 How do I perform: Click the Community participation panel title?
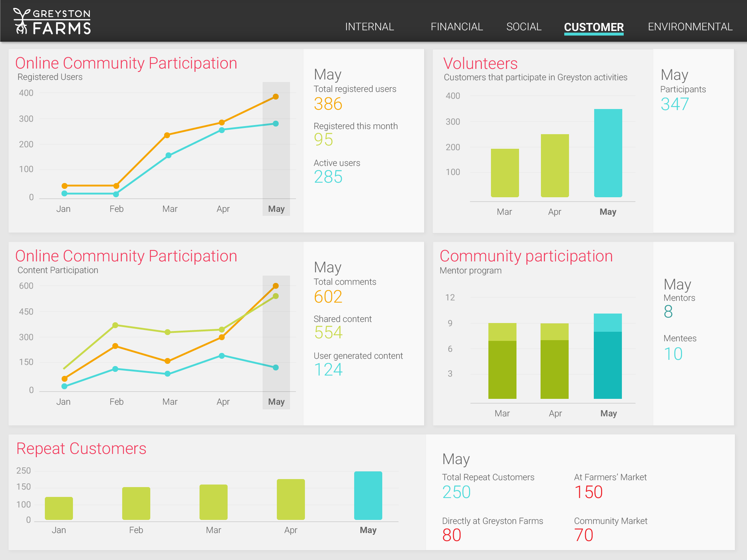[526, 256]
